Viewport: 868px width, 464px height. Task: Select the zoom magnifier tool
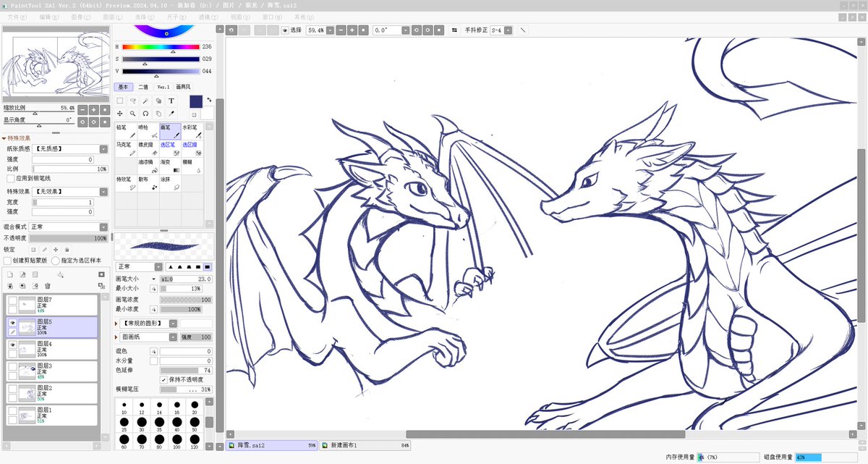coord(133,114)
